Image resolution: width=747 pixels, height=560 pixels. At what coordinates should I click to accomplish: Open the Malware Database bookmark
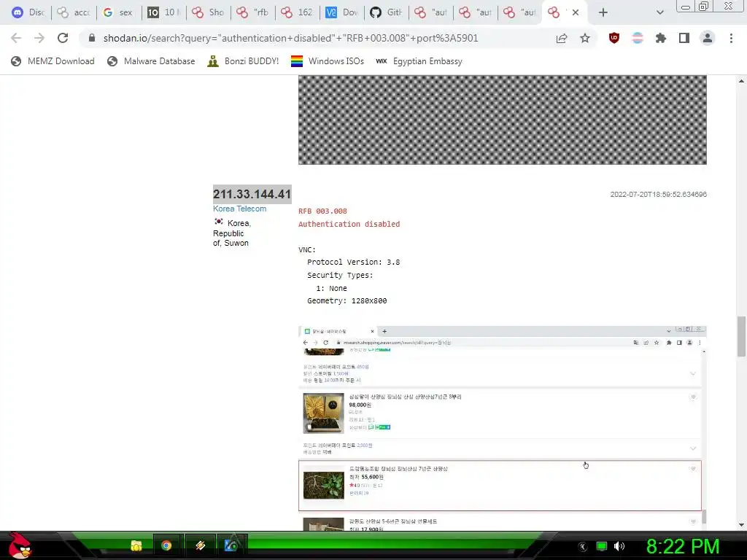[152, 61]
